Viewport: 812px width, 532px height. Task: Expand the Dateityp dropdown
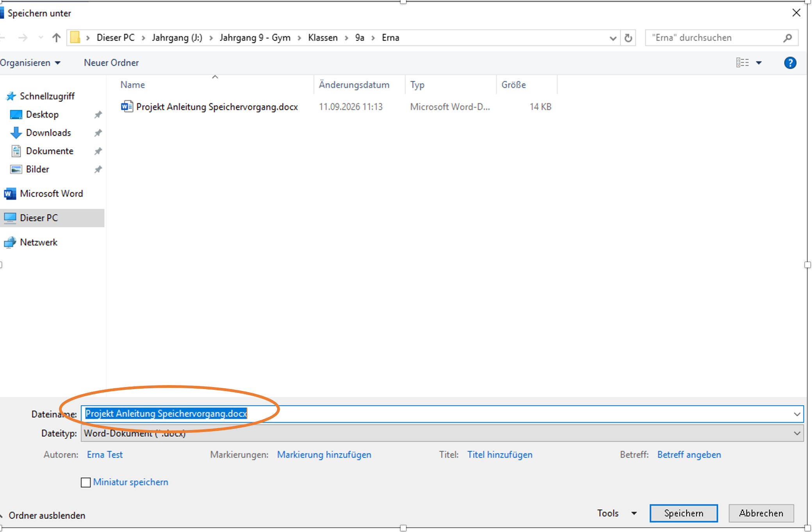[797, 434]
